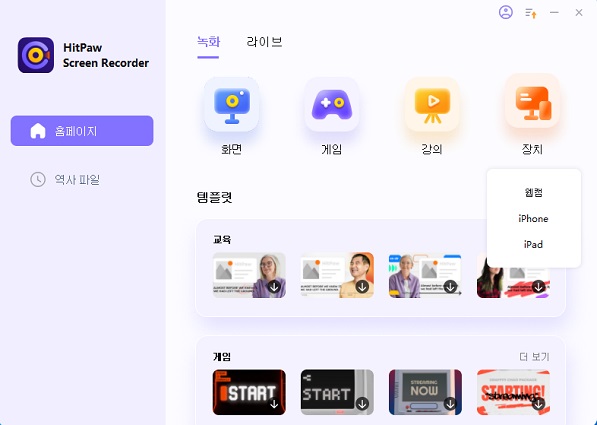
Task: Select the 강의 lecture recording icon
Action: (x=432, y=104)
